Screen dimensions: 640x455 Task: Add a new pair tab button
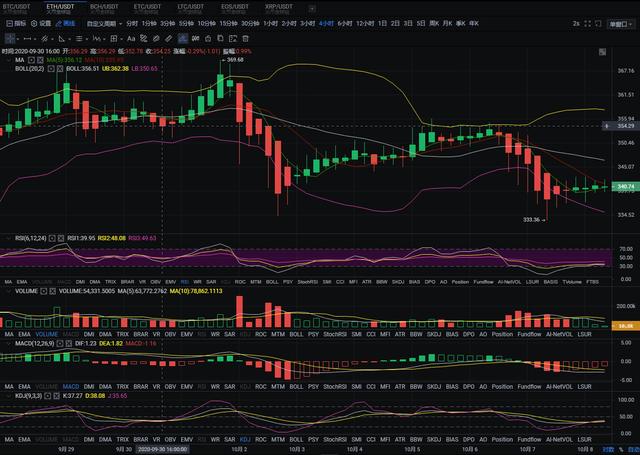coord(312,9)
